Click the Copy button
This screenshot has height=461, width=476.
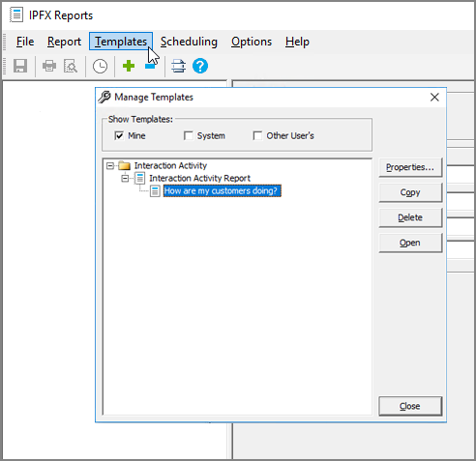[x=410, y=192]
